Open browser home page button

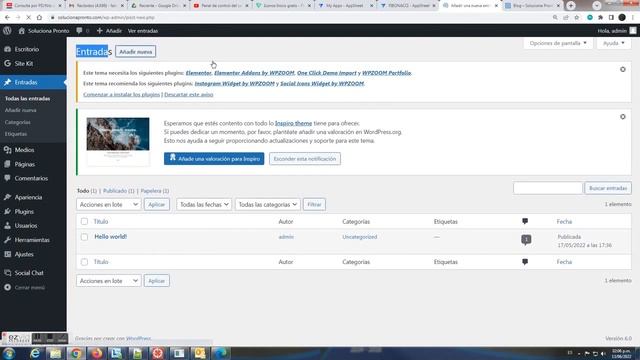(39, 18)
